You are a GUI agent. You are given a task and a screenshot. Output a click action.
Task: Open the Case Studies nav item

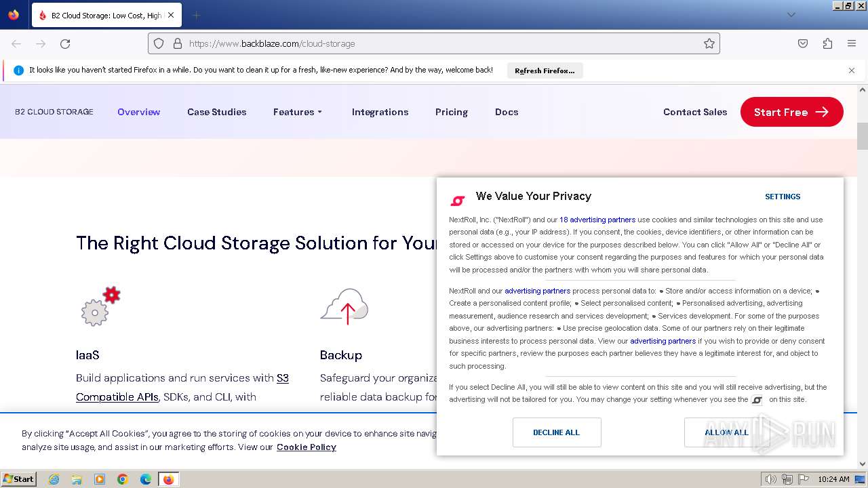point(217,112)
